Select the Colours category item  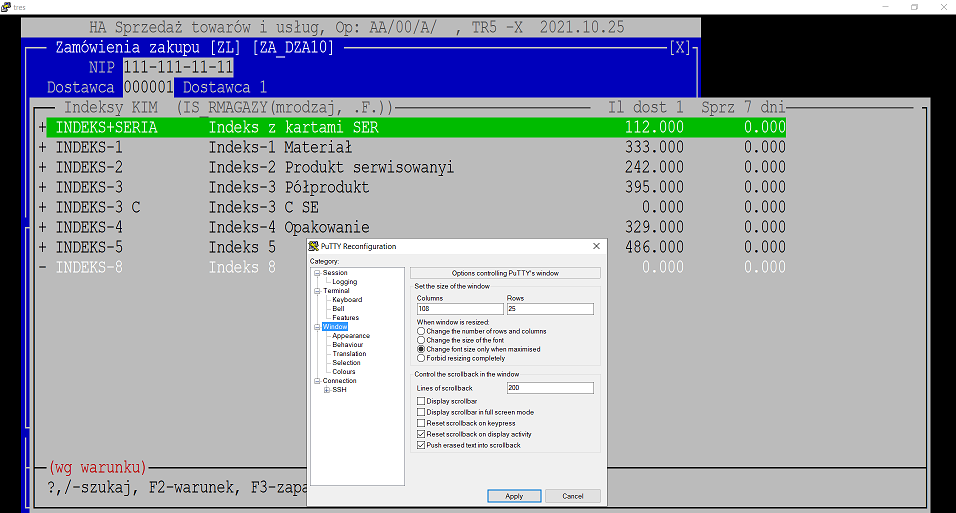pyautogui.click(x=343, y=371)
